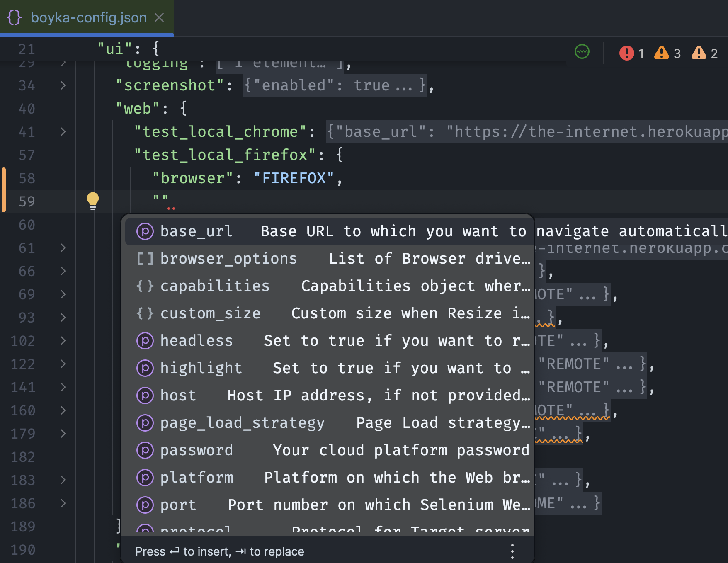Show the 3 warnings indicator

pyautogui.click(x=667, y=53)
